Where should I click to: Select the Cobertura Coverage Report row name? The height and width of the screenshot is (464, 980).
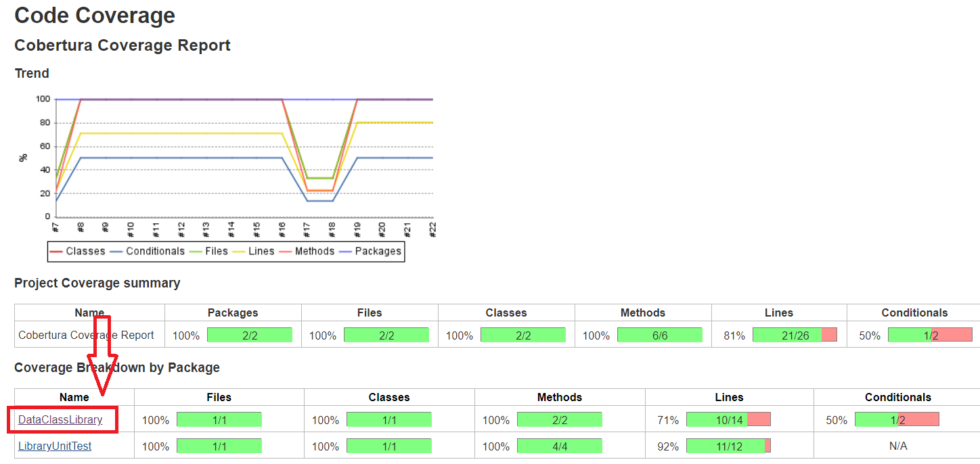pos(86,335)
